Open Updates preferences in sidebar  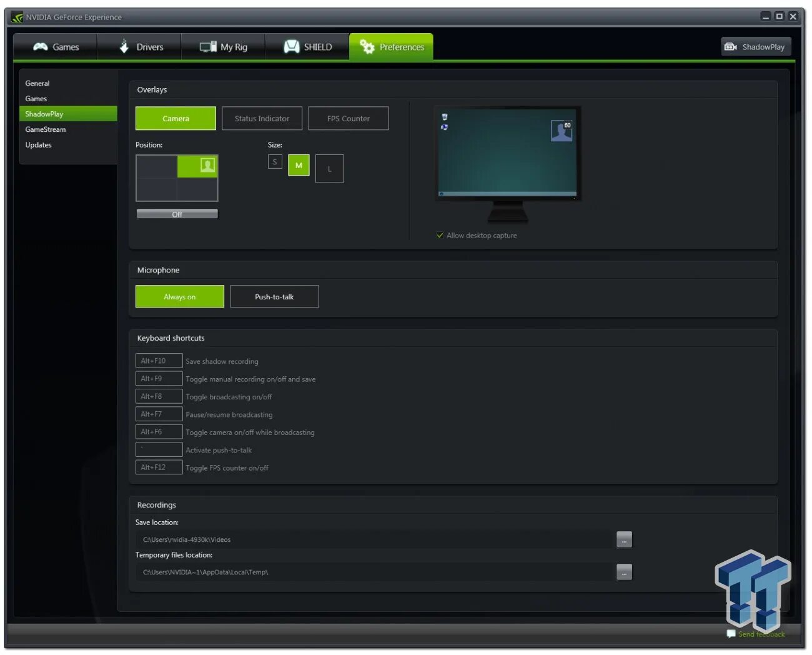click(x=39, y=145)
